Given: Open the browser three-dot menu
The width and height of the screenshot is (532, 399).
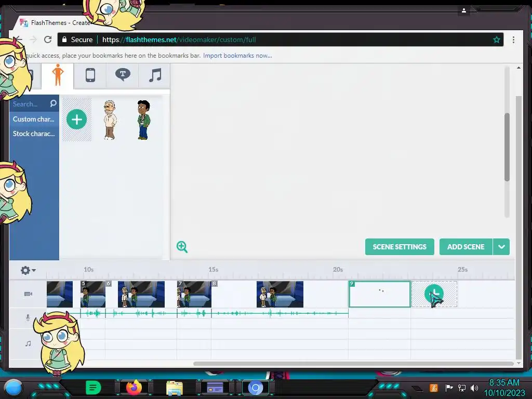Looking at the screenshot, I should tap(513, 39).
